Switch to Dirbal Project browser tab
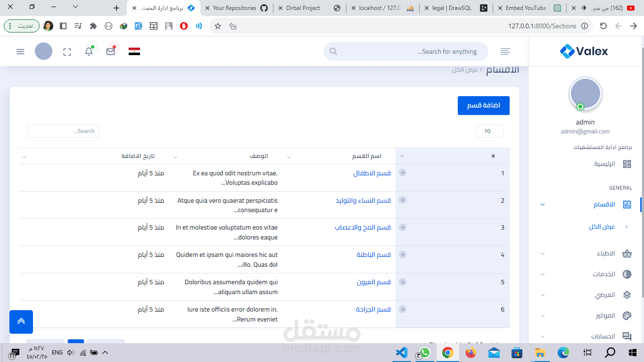The height and width of the screenshot is (362, 644). click(x=309, y=8)
